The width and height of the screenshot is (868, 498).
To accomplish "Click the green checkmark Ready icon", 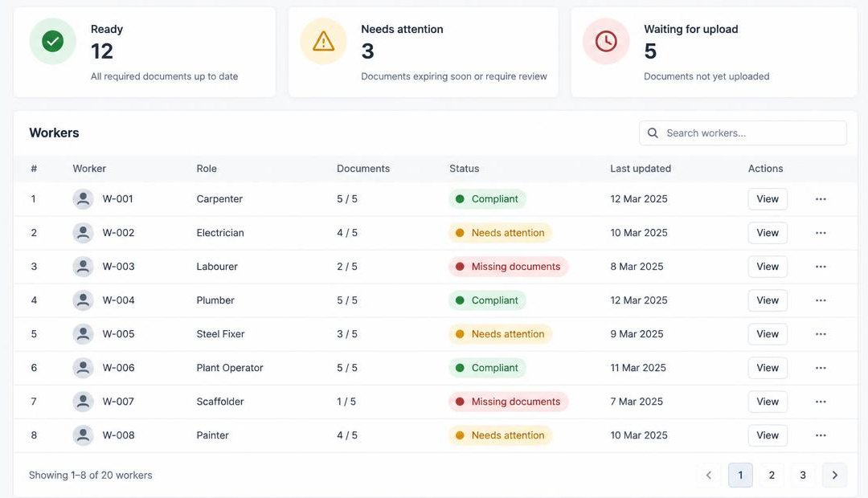I will click(52, 42).
